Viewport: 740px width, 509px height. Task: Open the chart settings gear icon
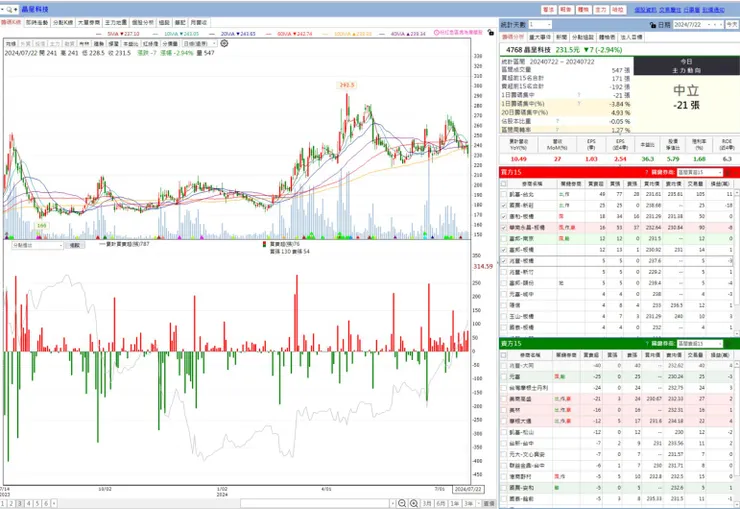coord(224,43)
